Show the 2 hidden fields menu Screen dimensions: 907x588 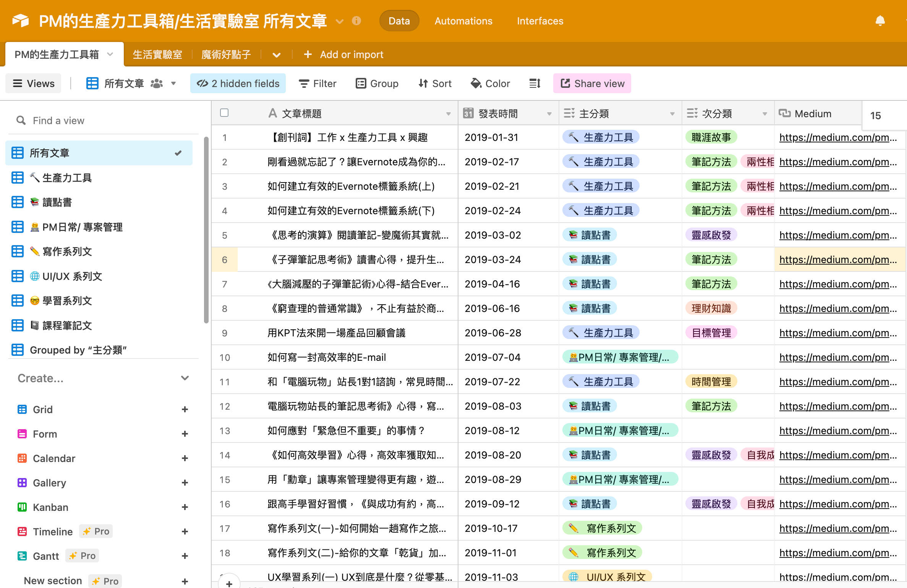coord(238,83)
